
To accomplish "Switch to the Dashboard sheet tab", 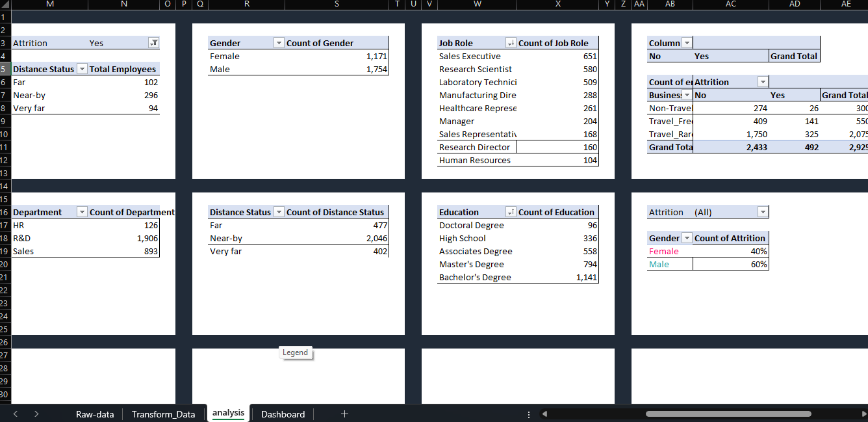I will click(x=283, y=414).
